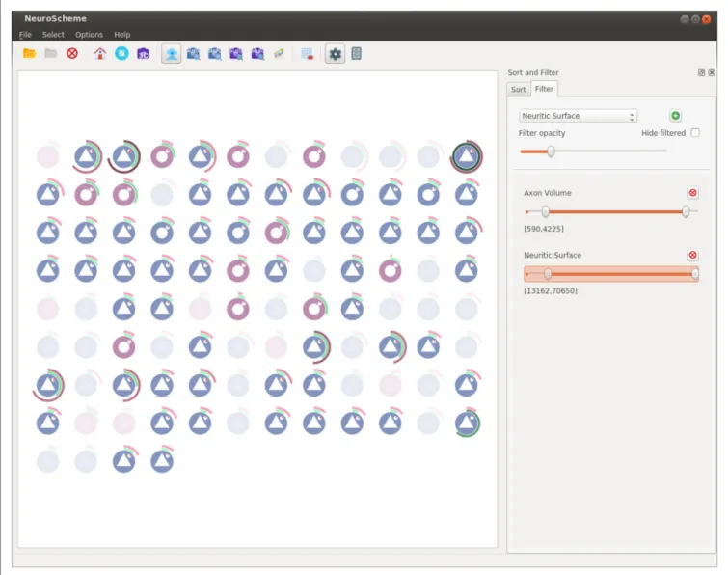Click the Axon Volume lower range handle
This screenshot has width=728, height=575.
click(546, 212)
